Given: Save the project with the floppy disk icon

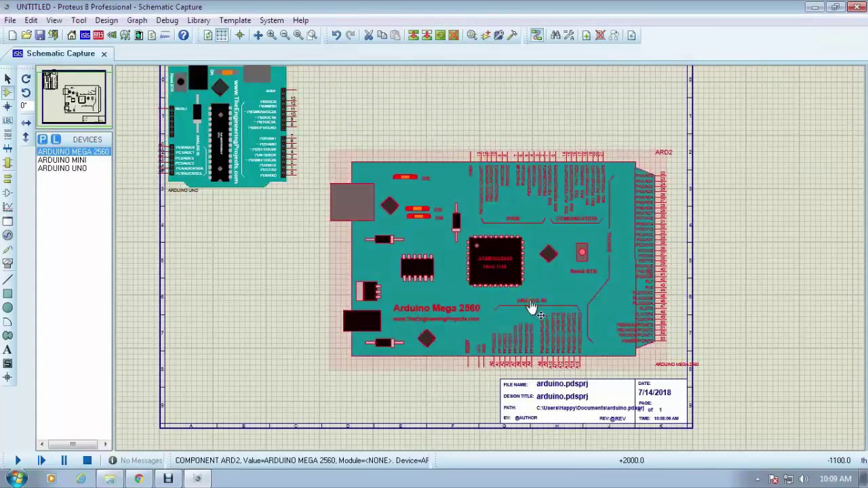Looking at the screenshot, I should click(40, 35).
